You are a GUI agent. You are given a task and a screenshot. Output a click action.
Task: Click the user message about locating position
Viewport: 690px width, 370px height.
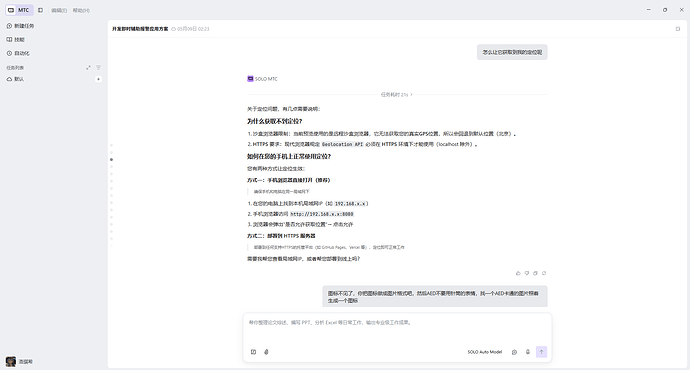512,52
